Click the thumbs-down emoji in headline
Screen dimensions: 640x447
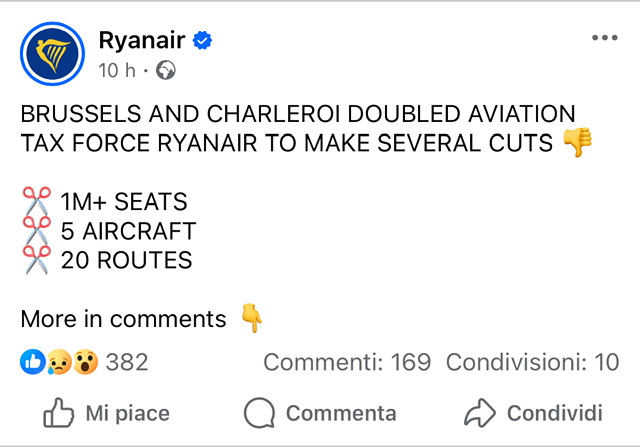click(578, 143)
